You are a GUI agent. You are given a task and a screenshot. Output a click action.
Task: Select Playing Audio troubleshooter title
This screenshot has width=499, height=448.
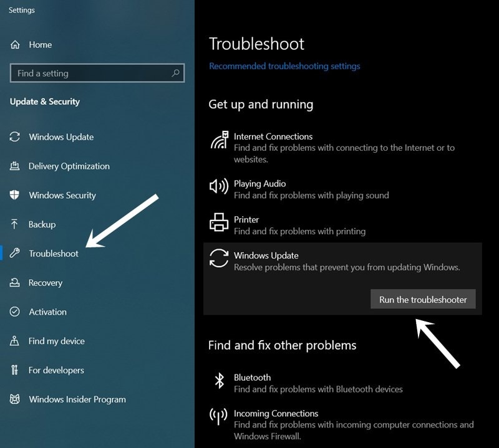coord(259,183)
